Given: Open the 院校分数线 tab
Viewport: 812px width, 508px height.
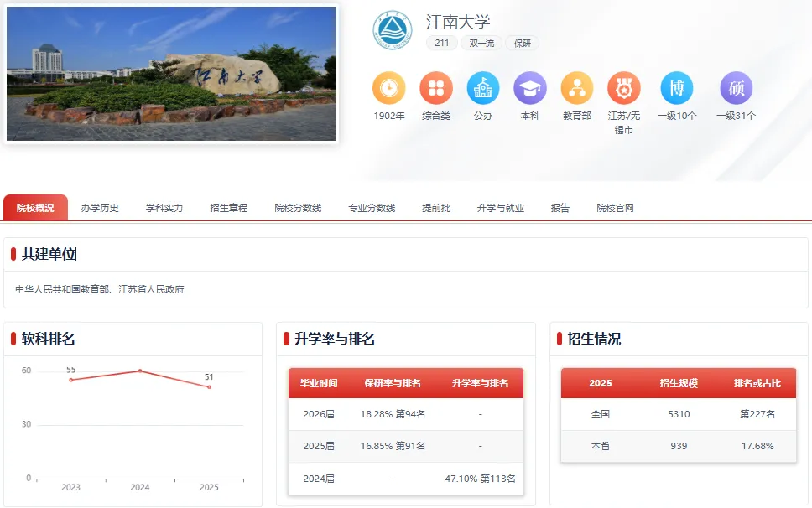Looking at the screenshot, I should (298, 208).
